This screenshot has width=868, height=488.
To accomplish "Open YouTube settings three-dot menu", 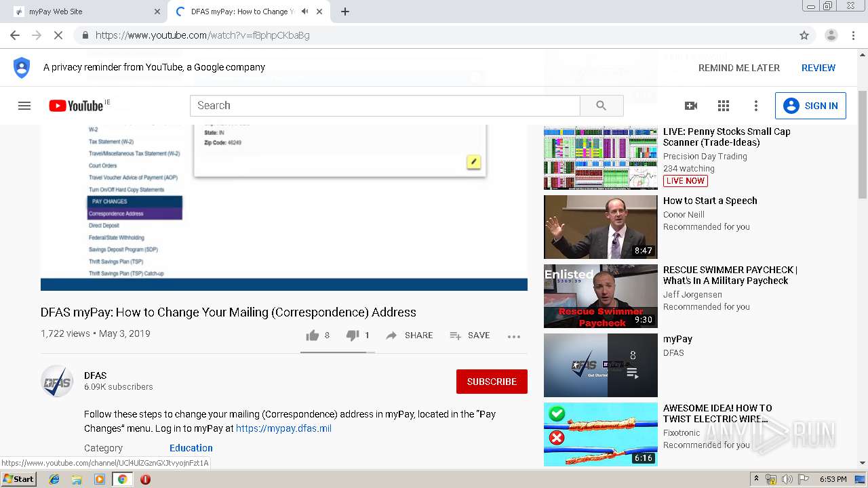I will point(756,106).
